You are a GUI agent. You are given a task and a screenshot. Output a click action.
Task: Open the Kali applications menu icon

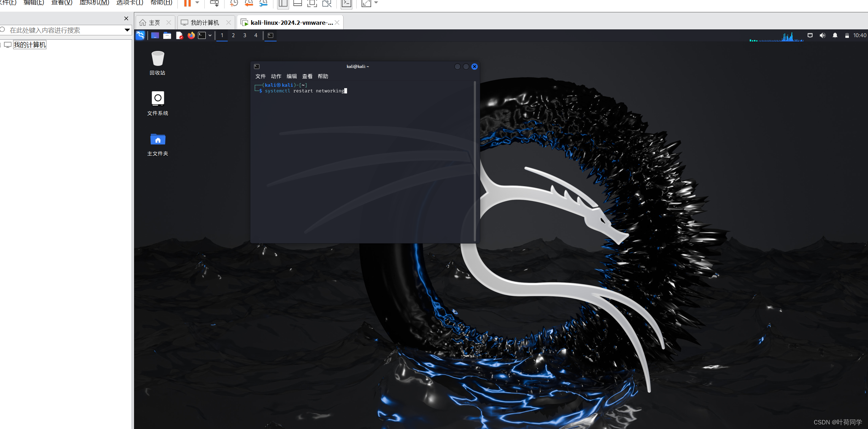click(141, 35)
